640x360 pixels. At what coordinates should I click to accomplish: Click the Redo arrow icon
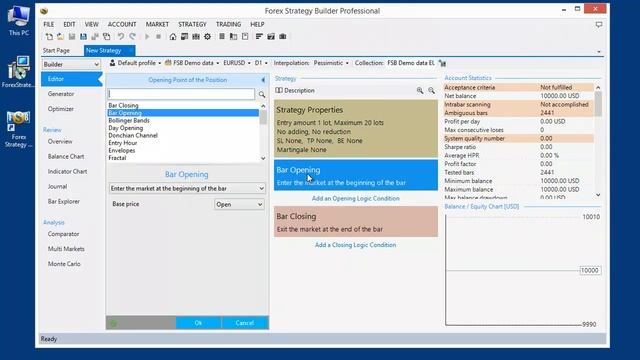tap(132, 37)
